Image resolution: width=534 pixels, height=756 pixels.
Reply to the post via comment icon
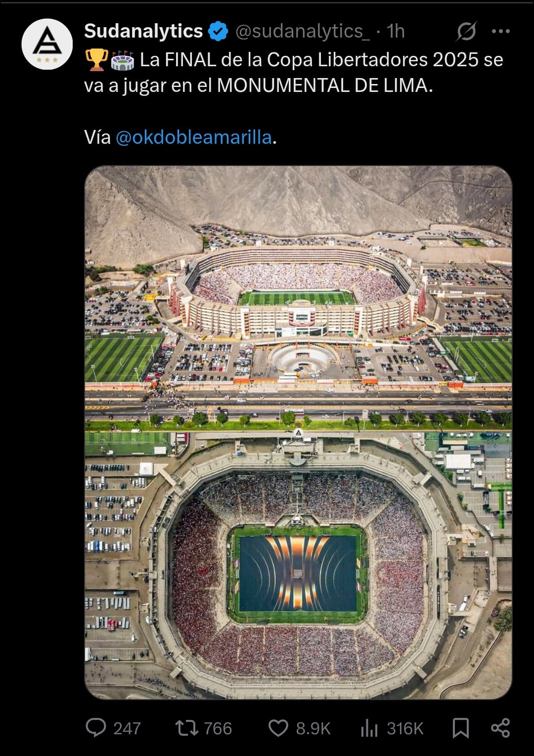tap(96, 728)
